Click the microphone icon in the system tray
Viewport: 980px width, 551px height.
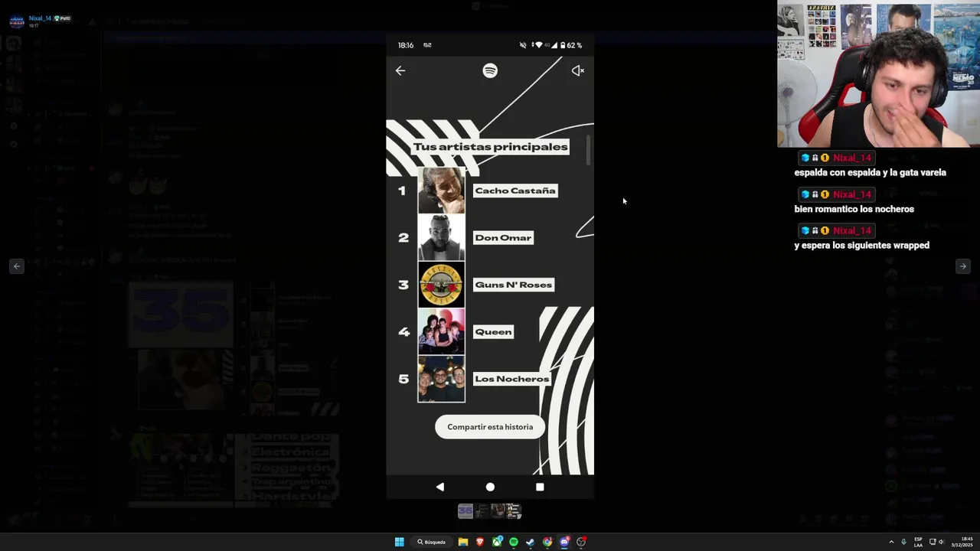903,542
